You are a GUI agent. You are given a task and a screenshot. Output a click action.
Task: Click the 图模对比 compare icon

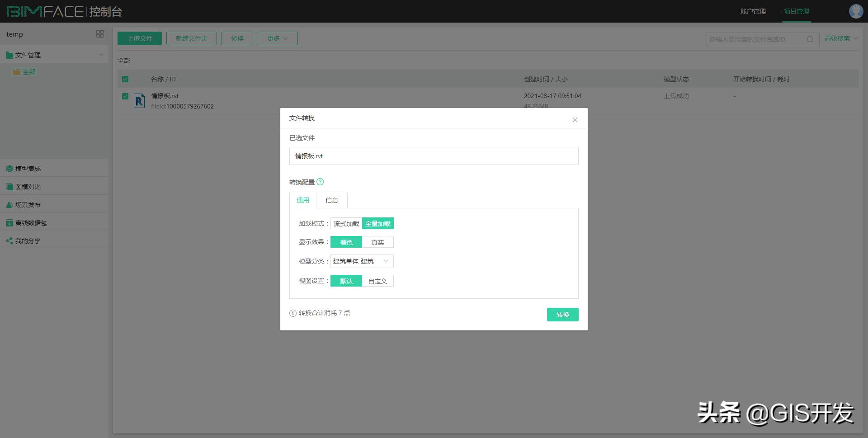tap(9, 187)
